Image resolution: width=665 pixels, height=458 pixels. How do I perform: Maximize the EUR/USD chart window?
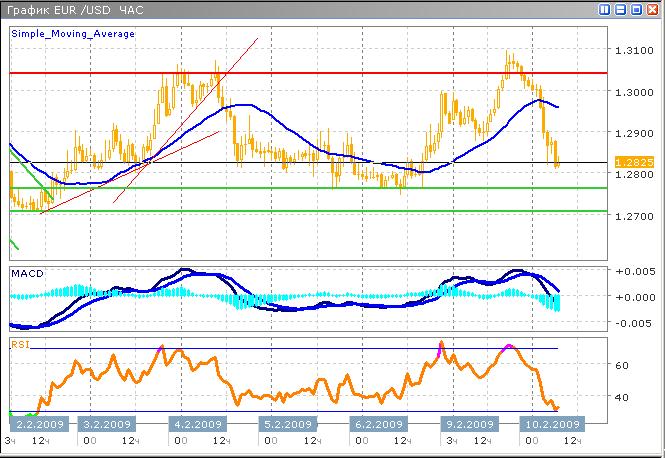pyautogui.click(x=635, y=9)
